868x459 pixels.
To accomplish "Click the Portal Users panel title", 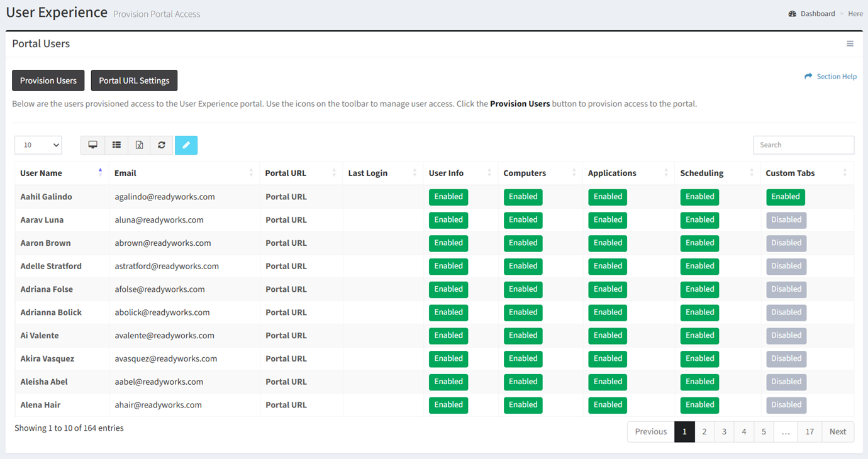I will [41, 44].
